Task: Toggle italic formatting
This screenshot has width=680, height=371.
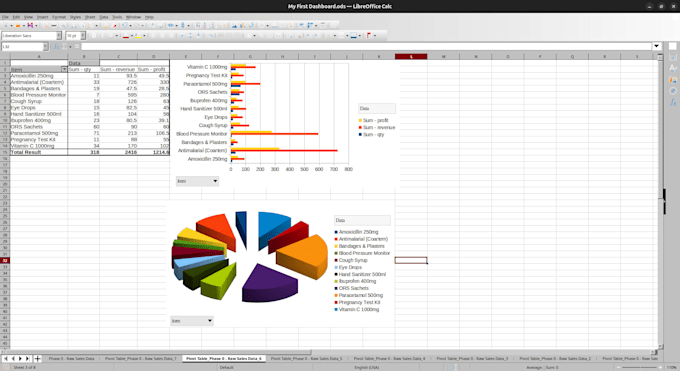Action: [x=102, y=36]
